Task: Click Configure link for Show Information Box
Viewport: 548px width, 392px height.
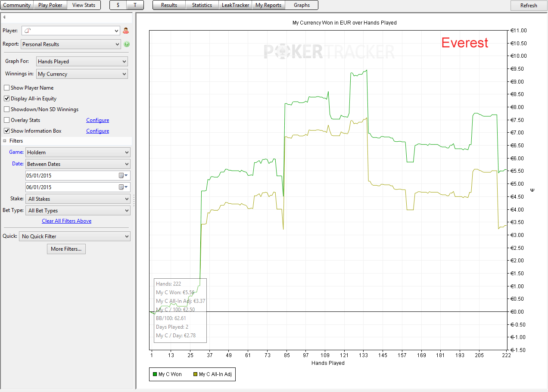Action: pyautogui.click(x=98, y=131)
